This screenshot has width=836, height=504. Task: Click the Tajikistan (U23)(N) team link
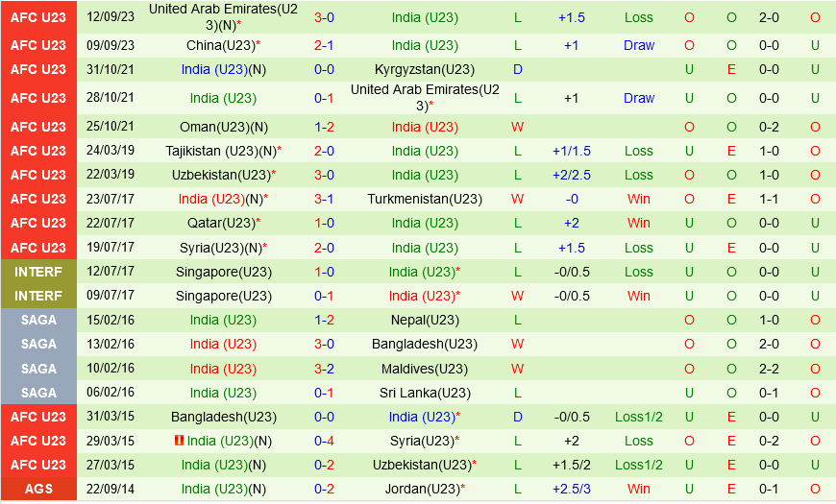[224, 151]
